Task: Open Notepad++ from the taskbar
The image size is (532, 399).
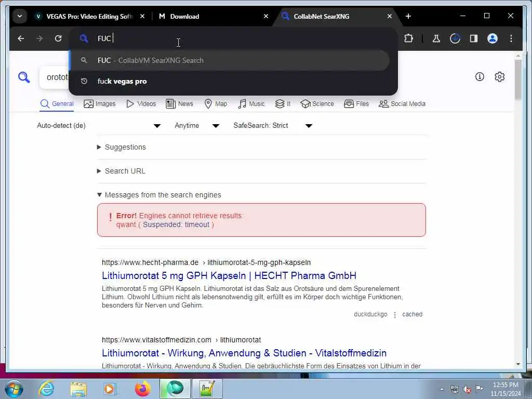Action: (207, 389)
